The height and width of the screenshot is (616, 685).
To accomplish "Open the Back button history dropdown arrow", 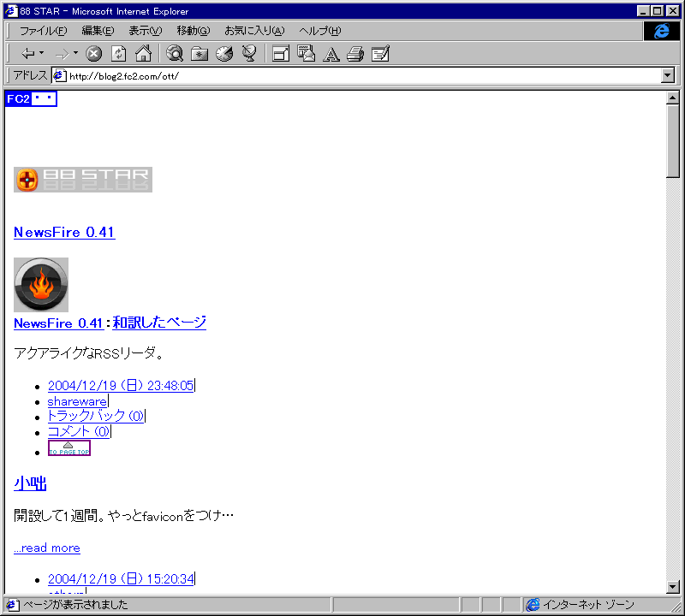I will tap(41, 53).
